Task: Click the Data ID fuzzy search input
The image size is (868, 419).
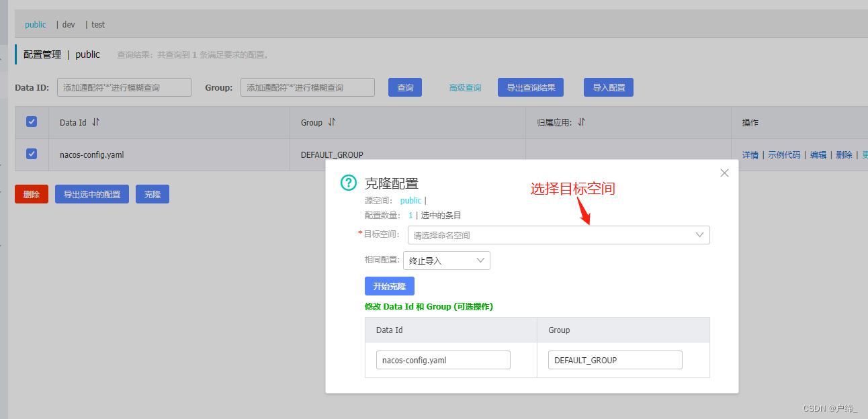Action: (x=124, y=87)
